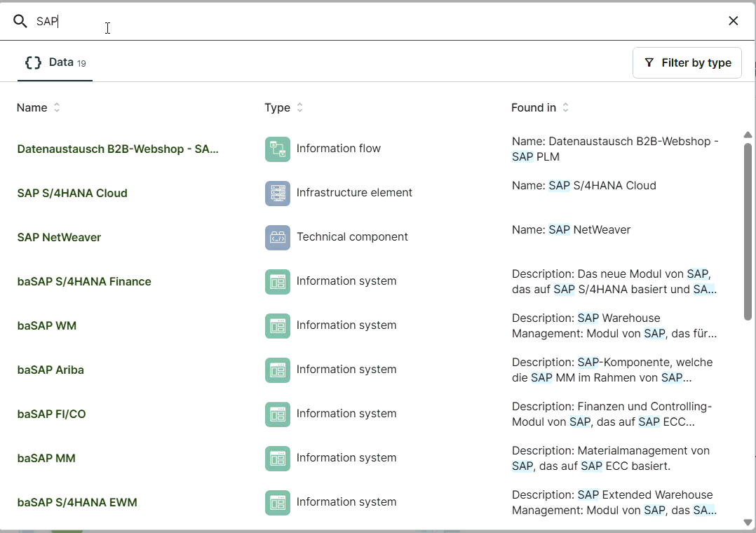
Task: Open the Filter by type menu
Action: click(687, 62)
